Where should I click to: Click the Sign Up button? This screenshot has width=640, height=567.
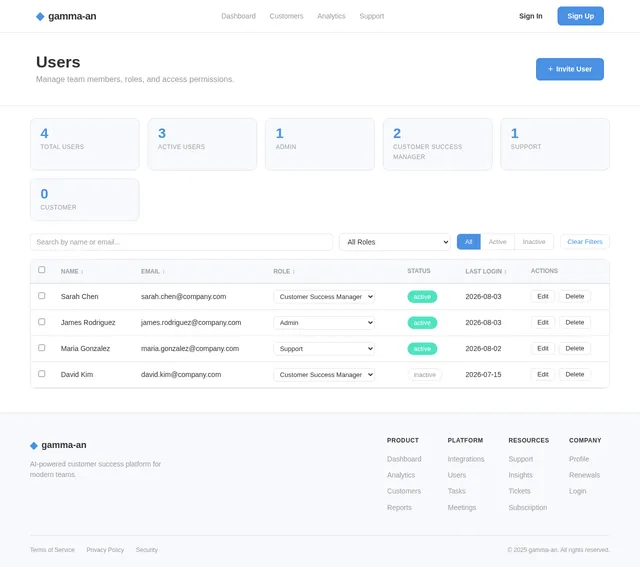click(580, 16)
